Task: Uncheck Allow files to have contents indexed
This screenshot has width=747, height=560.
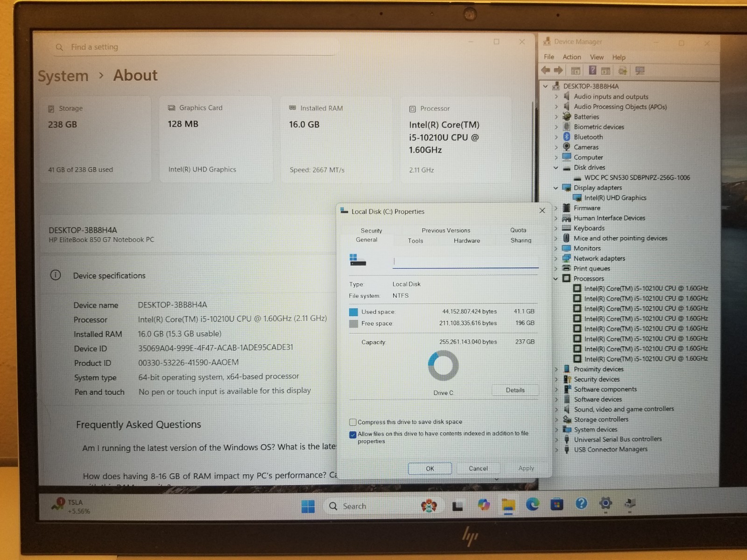Action: [353, 434]
